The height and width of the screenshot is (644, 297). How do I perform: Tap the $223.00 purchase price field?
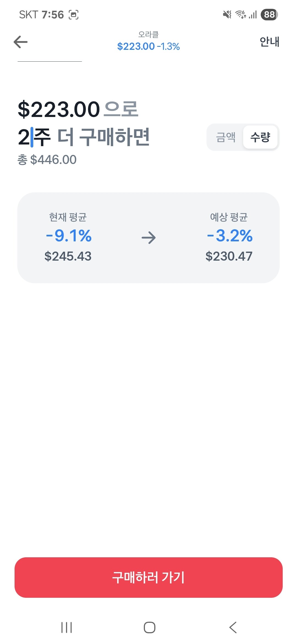click(59, 109)
